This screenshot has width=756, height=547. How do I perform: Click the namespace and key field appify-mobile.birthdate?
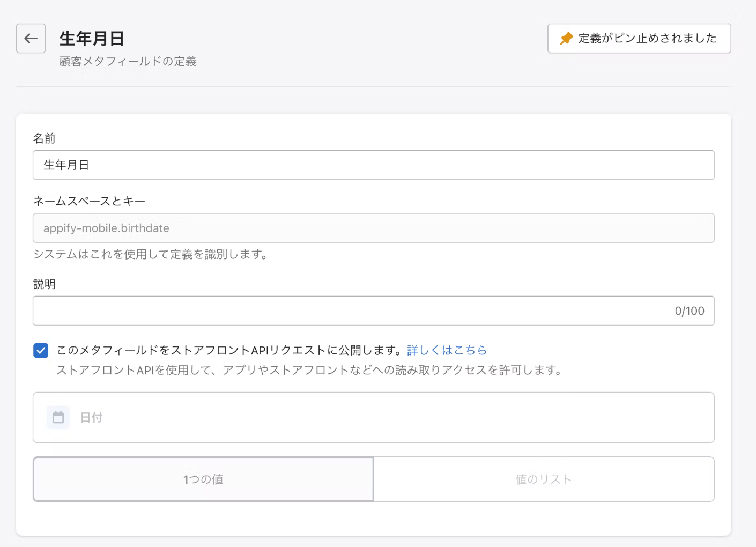click(373, 228)
